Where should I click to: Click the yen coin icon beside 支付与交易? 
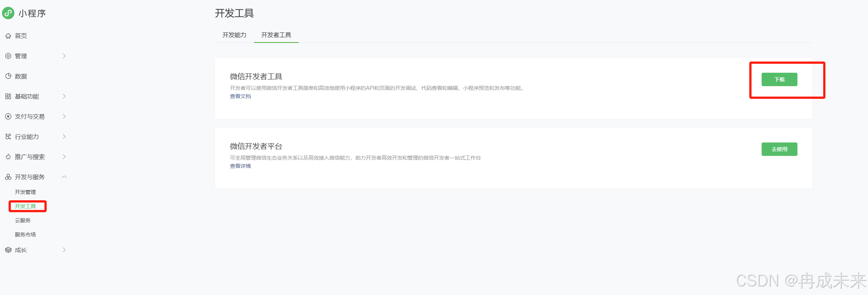[x=8, y=116]
